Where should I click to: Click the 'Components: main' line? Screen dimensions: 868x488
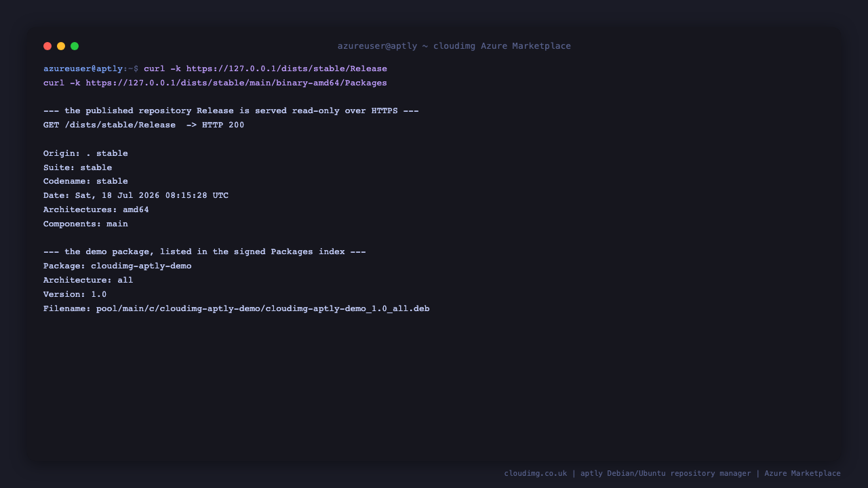(85, 224)
